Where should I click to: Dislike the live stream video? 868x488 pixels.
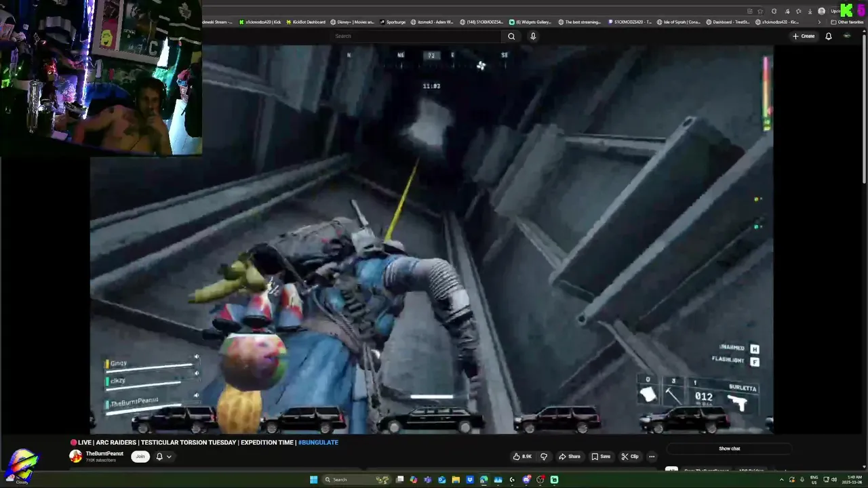click(x=543, y=456)
